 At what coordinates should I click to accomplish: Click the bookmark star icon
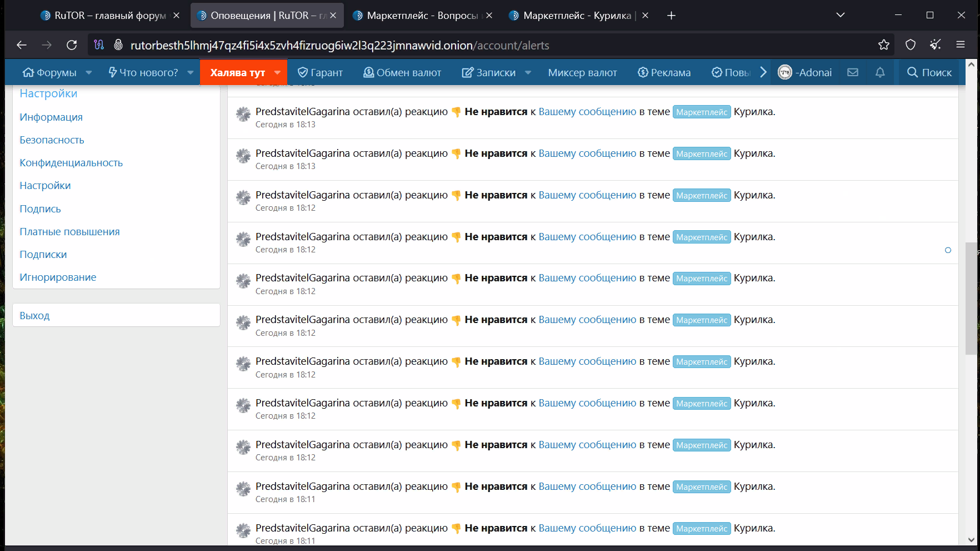pos(883,45)
